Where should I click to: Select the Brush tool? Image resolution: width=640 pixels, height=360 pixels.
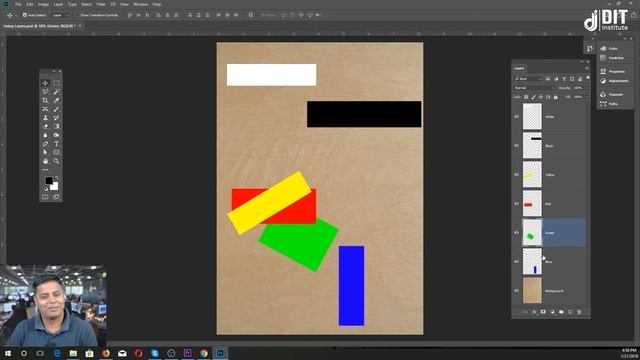pos(56,109)
